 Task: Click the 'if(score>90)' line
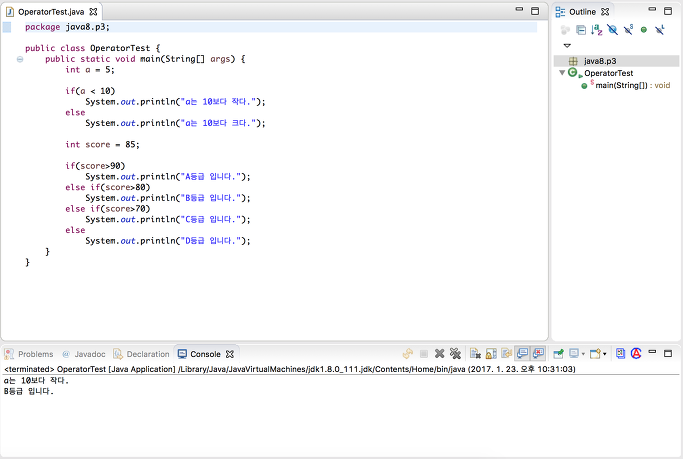point(95,166)
